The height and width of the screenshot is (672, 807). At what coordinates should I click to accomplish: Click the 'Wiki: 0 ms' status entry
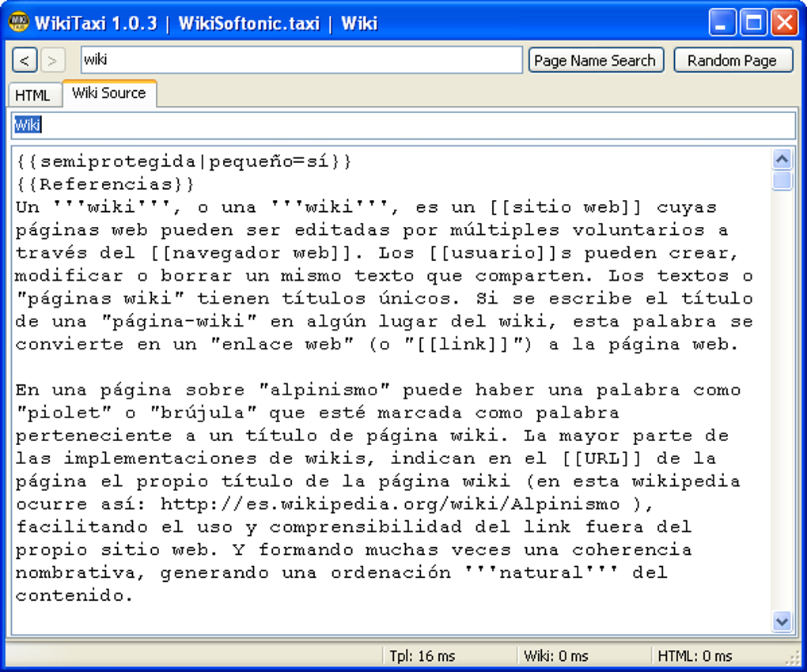point(556,656)
